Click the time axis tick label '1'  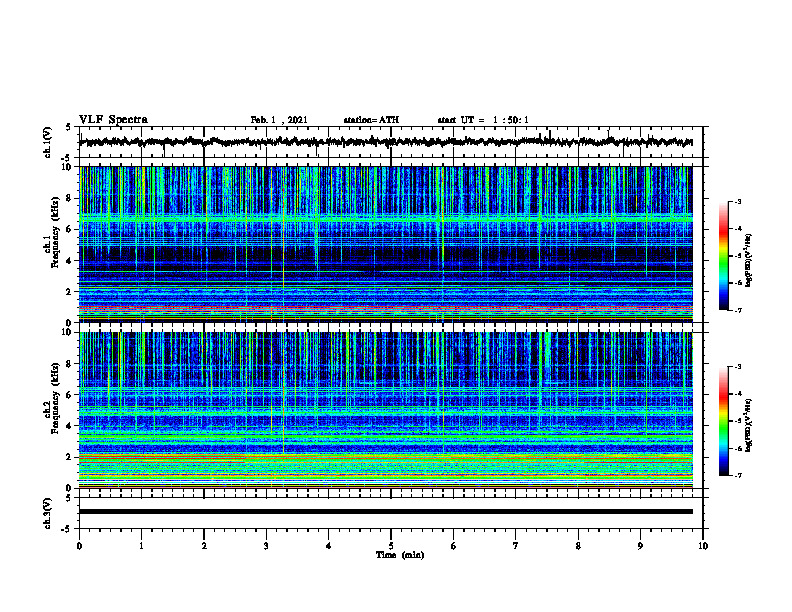coord(141,546)
